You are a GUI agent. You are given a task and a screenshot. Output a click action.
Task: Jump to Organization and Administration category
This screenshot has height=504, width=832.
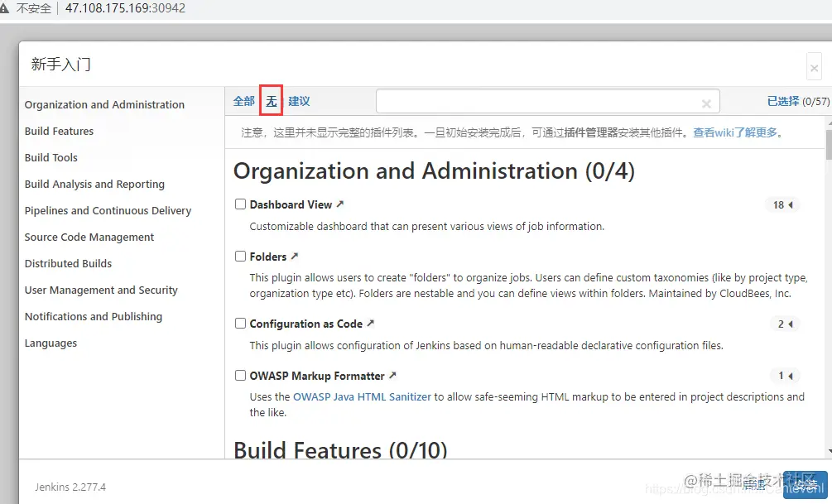(104, 104)
